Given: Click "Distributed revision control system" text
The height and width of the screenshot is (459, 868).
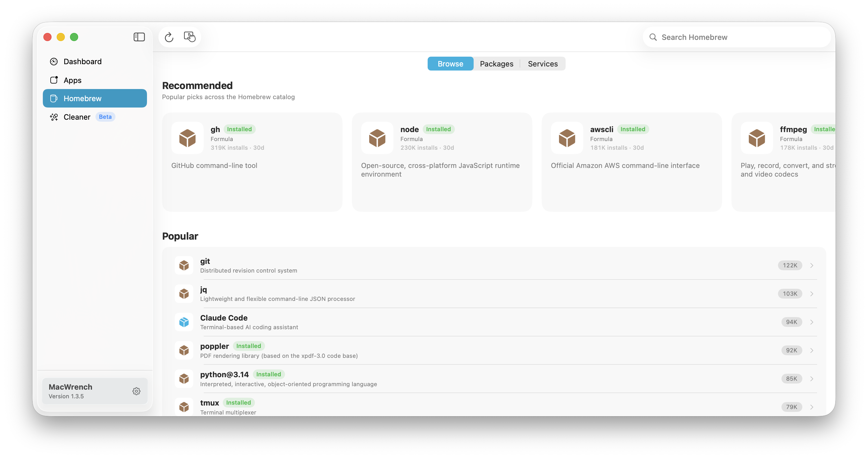Looking at the screenshot, I should 248,271.
